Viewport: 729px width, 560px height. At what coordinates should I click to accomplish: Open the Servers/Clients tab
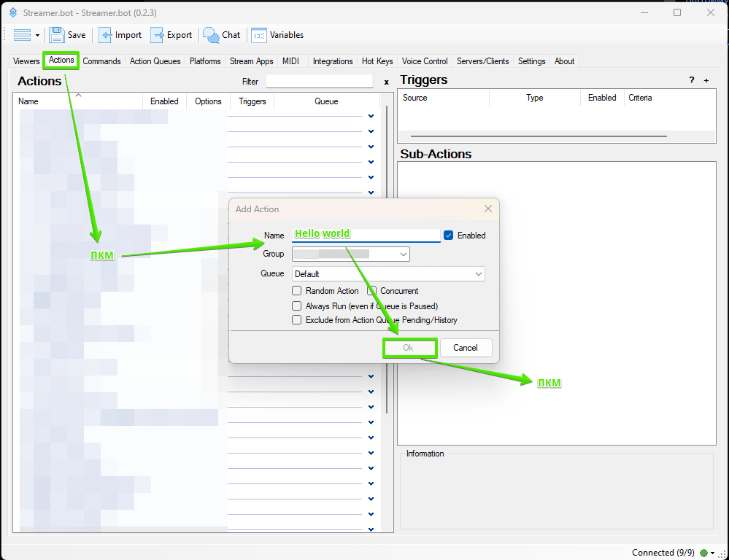pyautogui.click(x=483, y=61)
